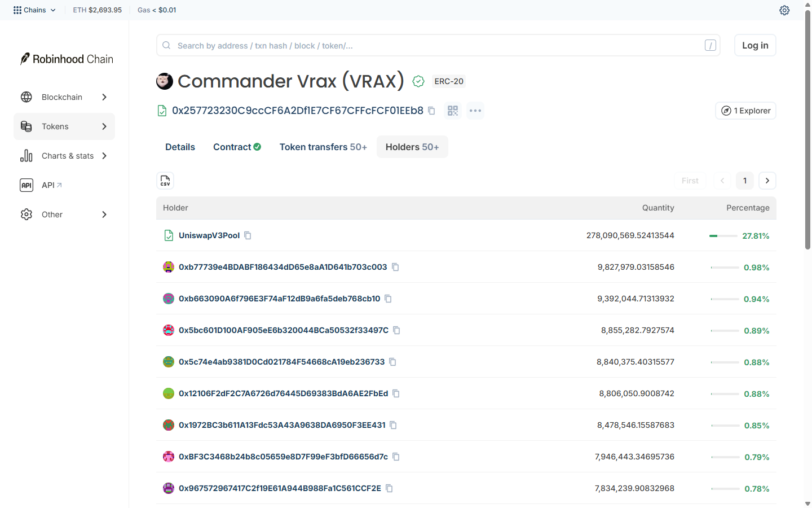Open the settings gear icon
This screenshot has height=508, width=812.
click(784, 10)
